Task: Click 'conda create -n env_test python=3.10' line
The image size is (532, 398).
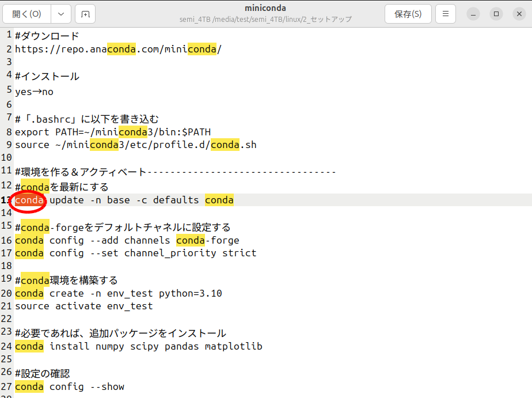Action: (x=119, y=294)
